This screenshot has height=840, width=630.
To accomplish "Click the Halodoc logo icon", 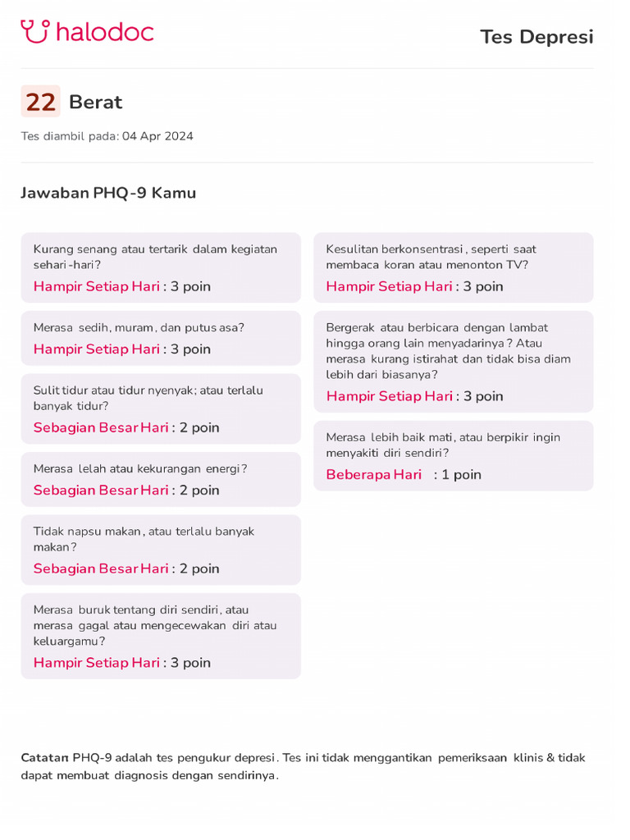I will (35, 32).
